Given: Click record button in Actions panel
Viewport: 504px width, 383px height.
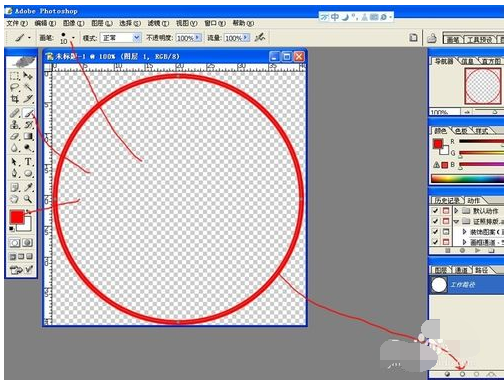Looking at the screenshot, I should pos(463,250).
